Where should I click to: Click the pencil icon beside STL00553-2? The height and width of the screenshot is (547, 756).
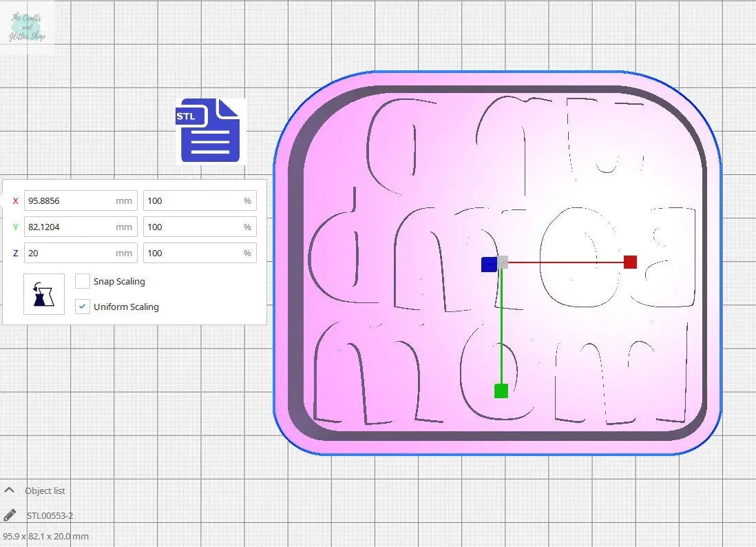[x=10, y=515]
